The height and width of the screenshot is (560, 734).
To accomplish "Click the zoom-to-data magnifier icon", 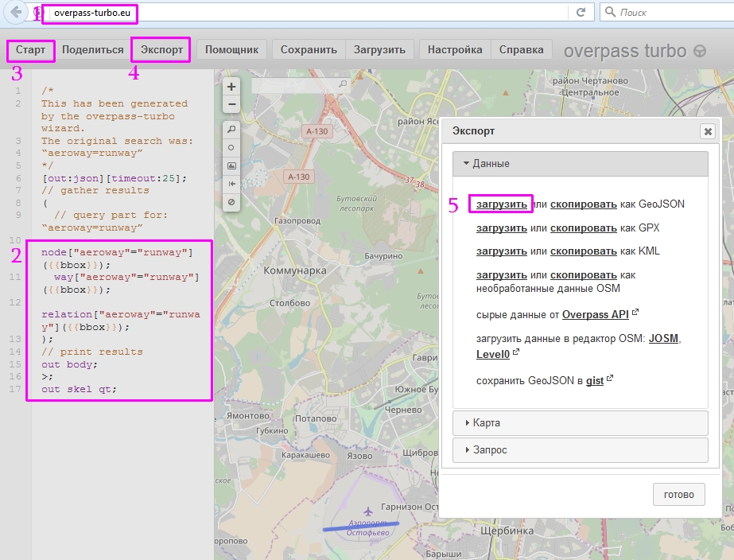I will click(x=231, y=129).
